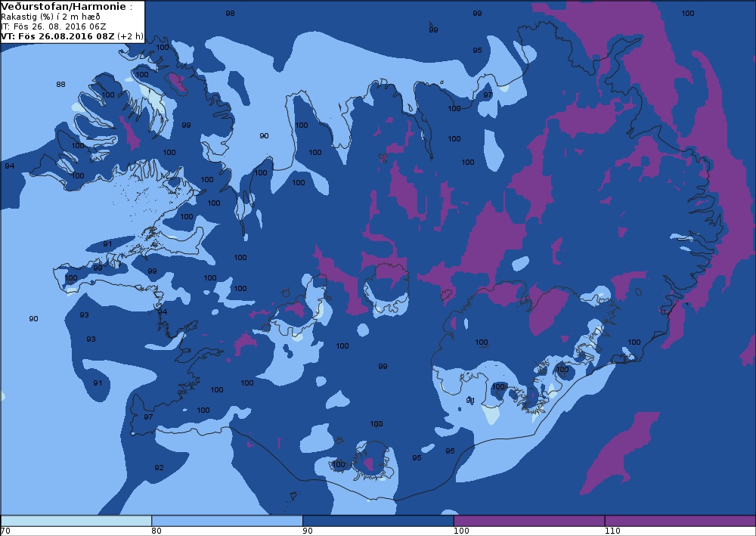Viewport: 756px width, 536px height.
Task: Click the 92 humidity value on the map
Action: 159,467
